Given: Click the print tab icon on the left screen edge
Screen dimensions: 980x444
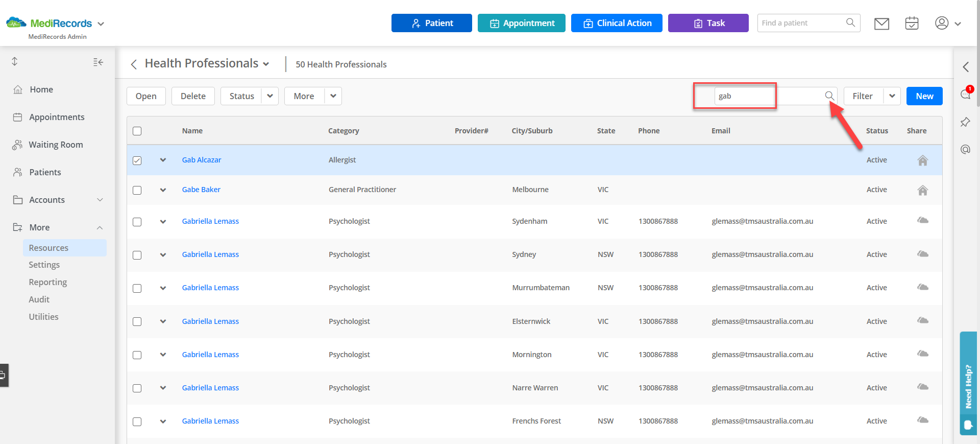Looking at the screenshot, I should (x=3, y=376).
